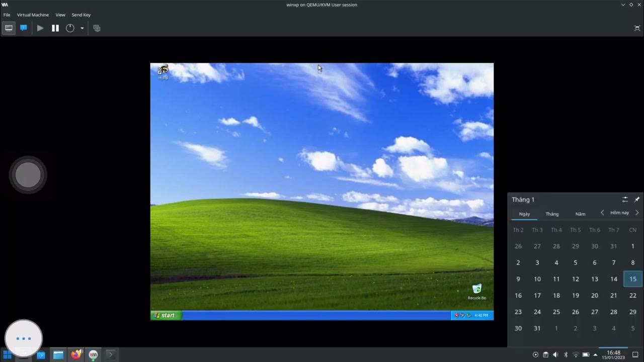This screenshot has height=362, width=644.
Task: Pin the calendar popup open
Action: point(637,200)
